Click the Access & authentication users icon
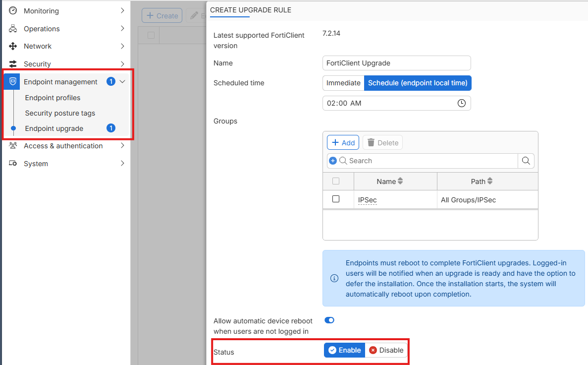The height and width of the screenshot is (365, 588). 13,145
